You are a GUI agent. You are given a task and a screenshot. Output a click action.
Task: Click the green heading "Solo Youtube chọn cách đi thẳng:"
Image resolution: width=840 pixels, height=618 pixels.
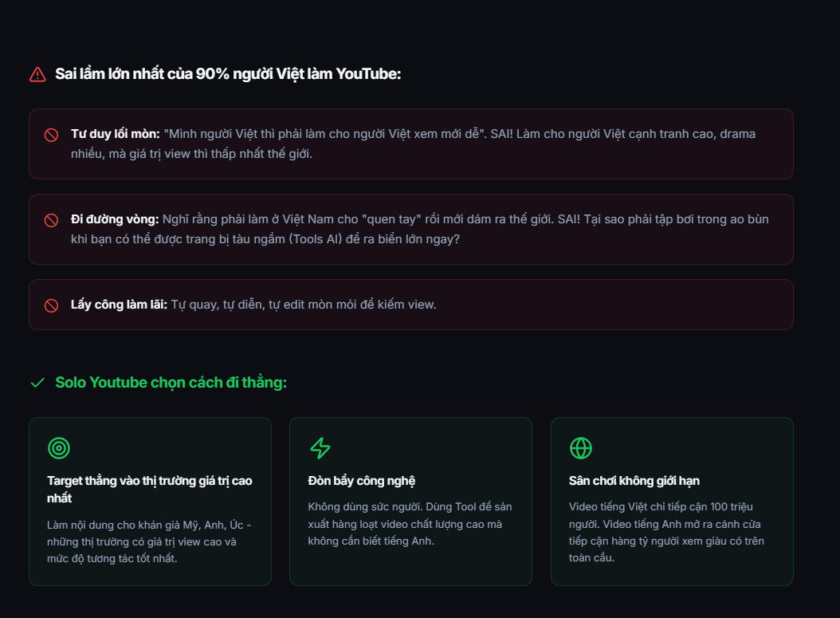[x=171, y=383]
